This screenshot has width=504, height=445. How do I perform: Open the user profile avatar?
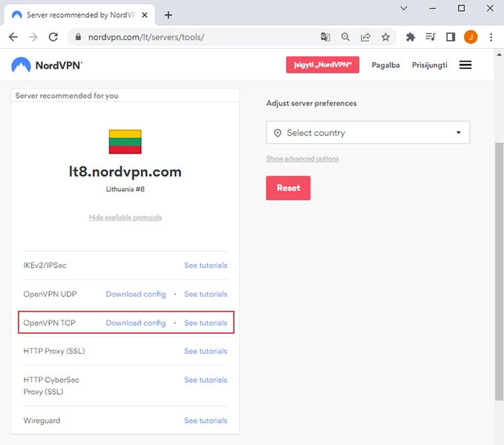471,37
